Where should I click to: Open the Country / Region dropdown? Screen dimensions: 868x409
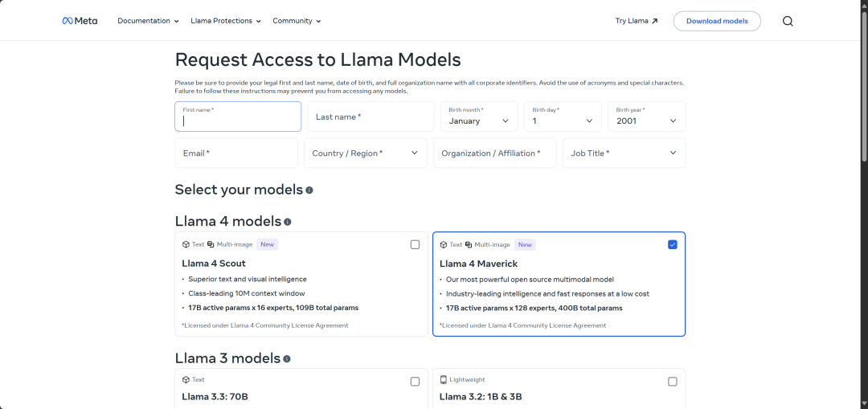point(366,153)
